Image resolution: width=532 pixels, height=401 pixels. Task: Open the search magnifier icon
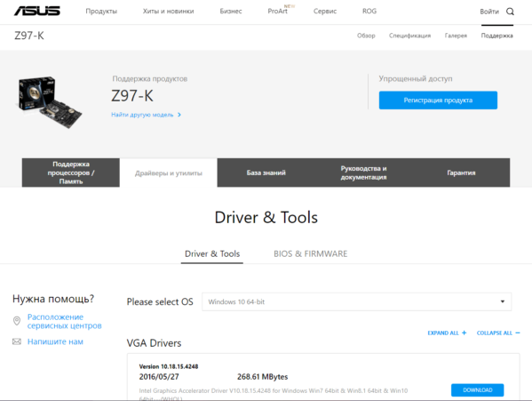tap(510, 12)
